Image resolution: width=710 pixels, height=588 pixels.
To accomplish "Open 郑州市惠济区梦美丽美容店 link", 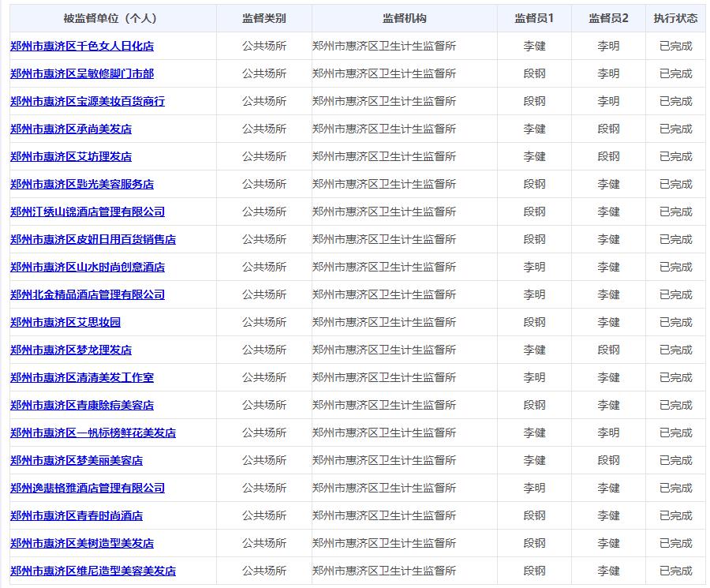I will pyautogui.click(x=77, y=460).
